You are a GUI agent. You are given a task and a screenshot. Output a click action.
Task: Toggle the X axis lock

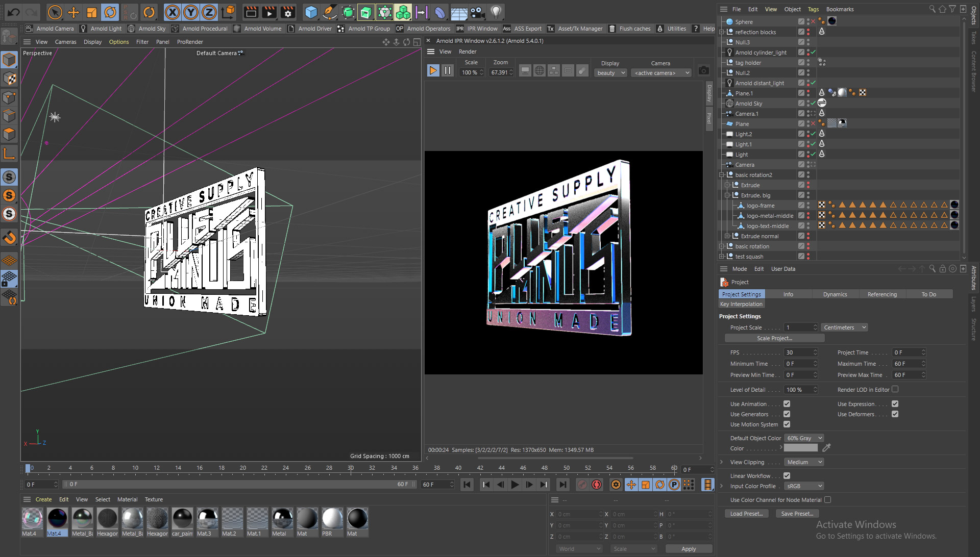pos(173,12)
